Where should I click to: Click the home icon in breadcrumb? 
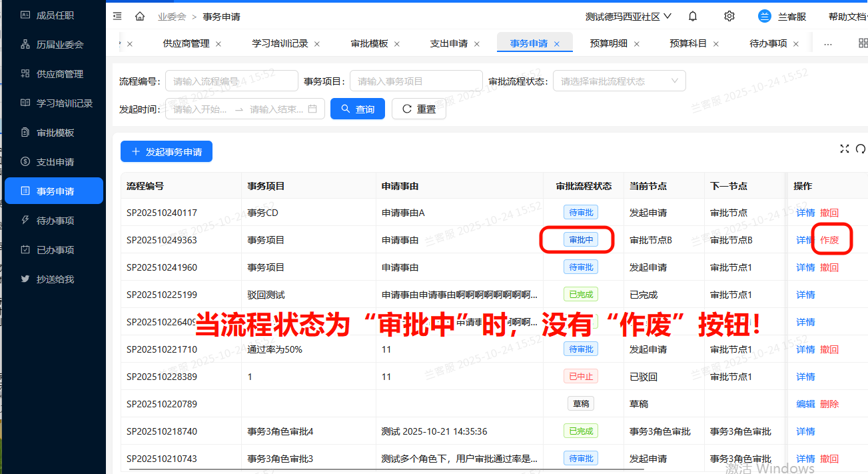pos(140,16)
